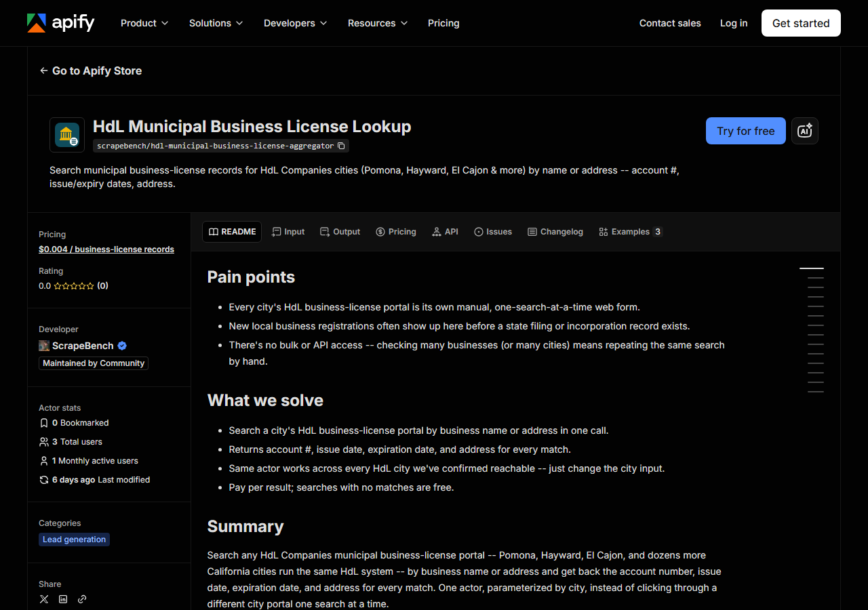Click '3 Total users' text
The width and height of the screenshot is (868, 610).
[x=77, y=442]
